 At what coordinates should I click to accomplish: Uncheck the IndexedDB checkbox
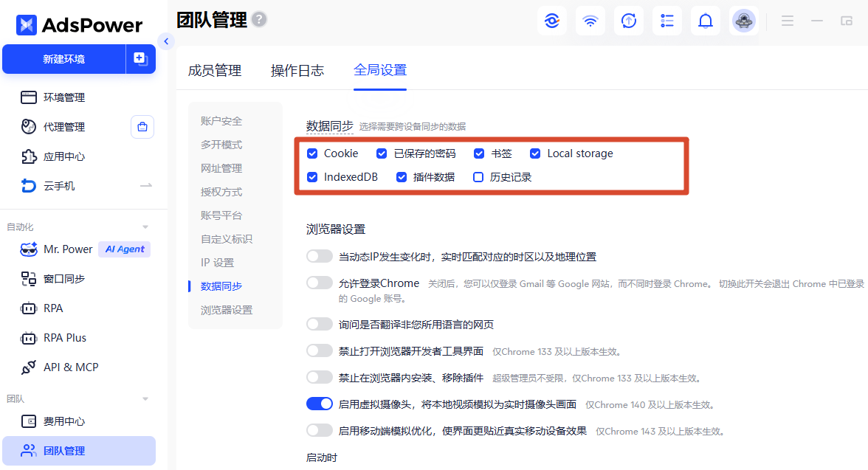pyautogui.click(x=312, y=177)
